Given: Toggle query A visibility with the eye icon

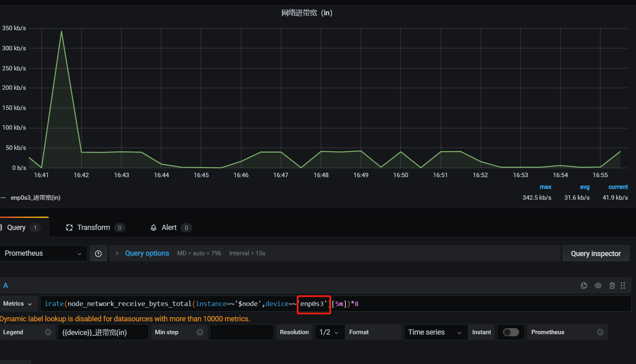Looking at the screenshot, I should point(598,285).
